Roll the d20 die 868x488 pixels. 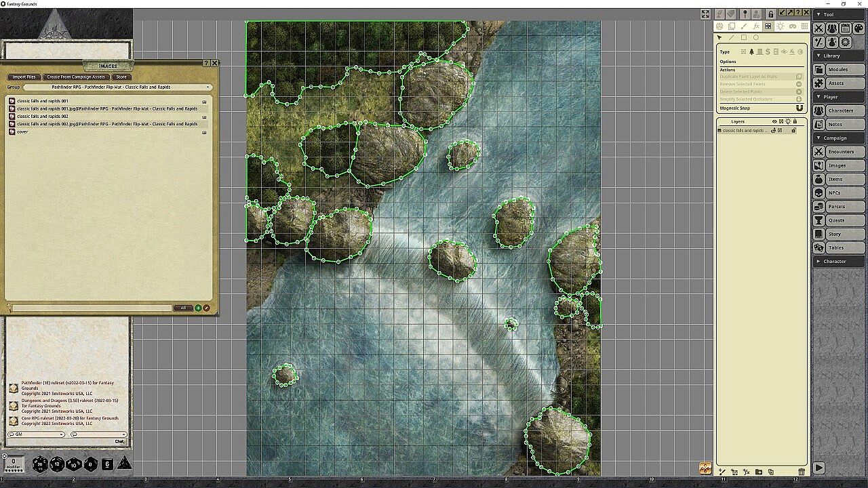(x=40, y=464)
